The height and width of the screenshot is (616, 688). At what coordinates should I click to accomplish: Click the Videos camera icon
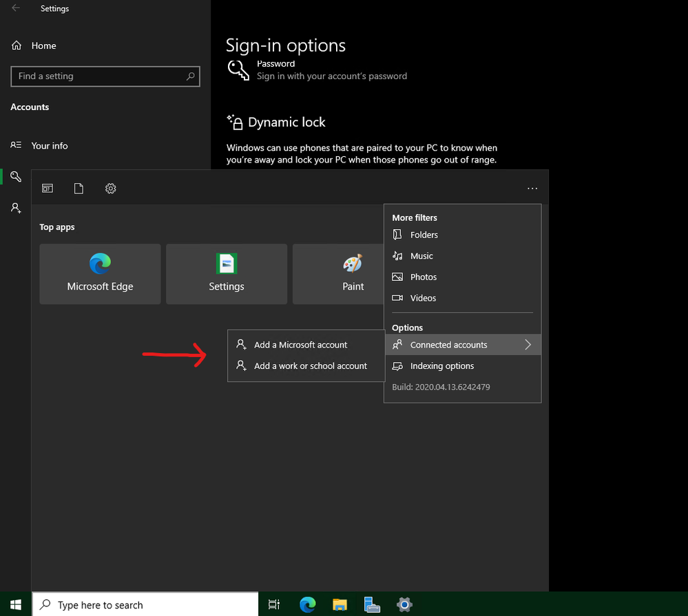397,298
